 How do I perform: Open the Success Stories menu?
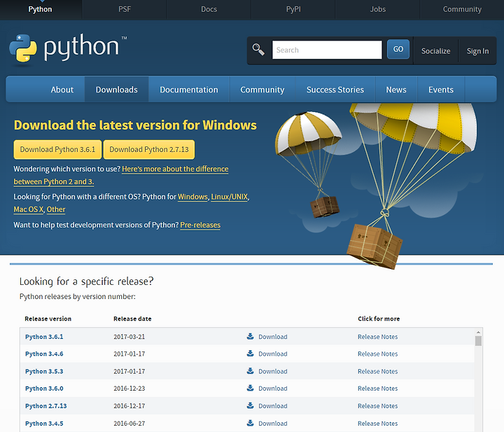(335, 90)
